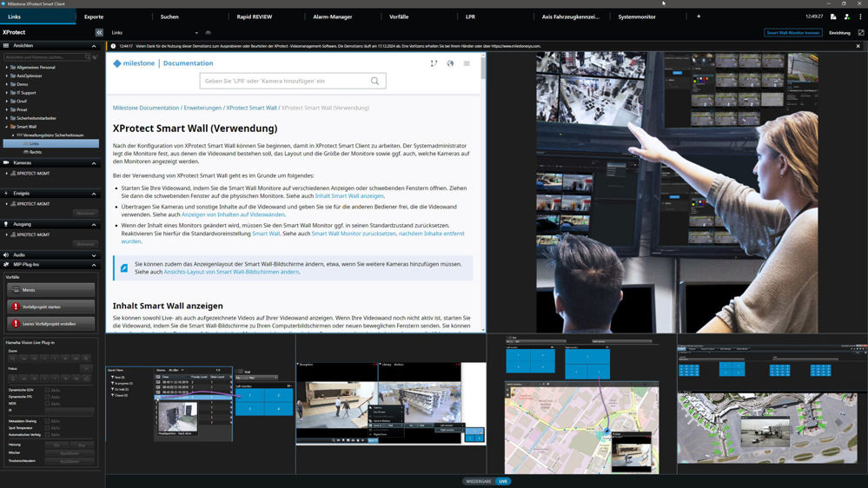This screenshot has height=488, width=868.
Task: Collapse the left sidebar with double-arrow icon
Action: click(x=99, y=32)
